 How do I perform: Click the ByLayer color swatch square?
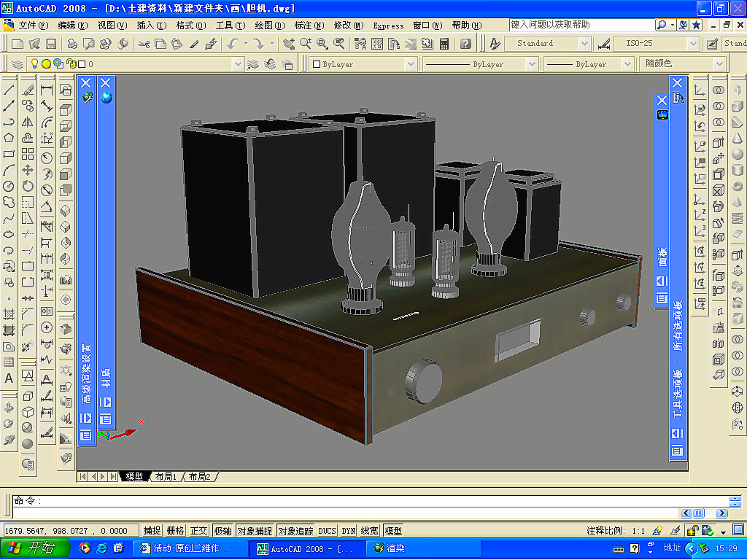(x=317, y=64)
